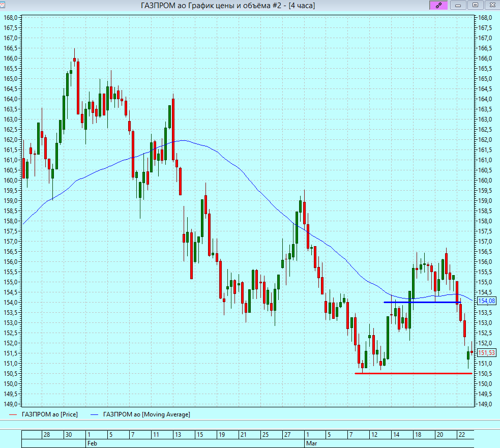Minimize the ГАЗПРОМ chart window
The height and width of the screenshot is (448, 500).
click(458, 5)
